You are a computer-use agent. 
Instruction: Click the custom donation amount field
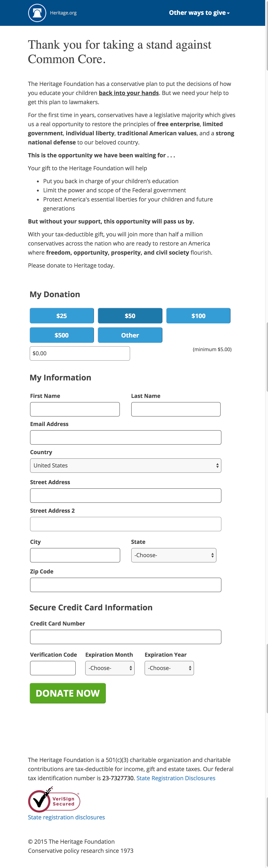tap(80, 353)
